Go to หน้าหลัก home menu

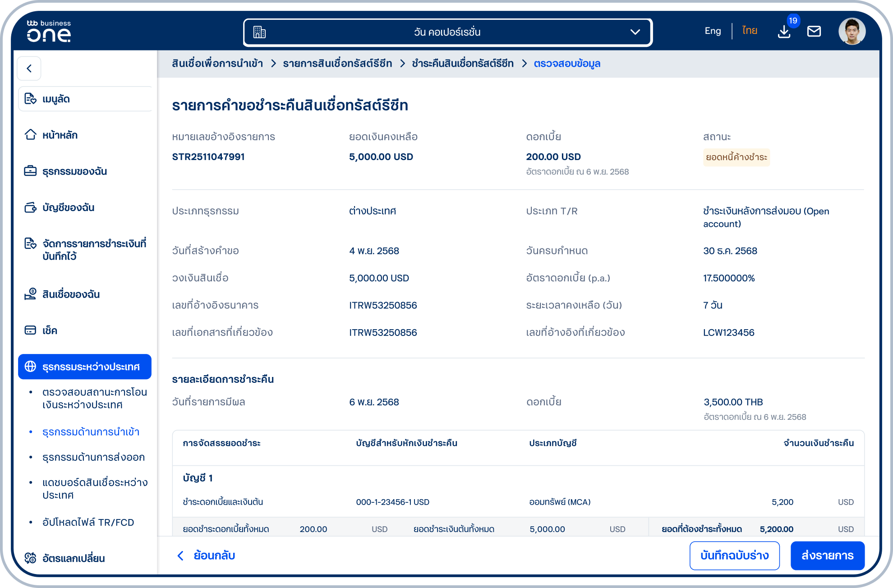(60, 135)
